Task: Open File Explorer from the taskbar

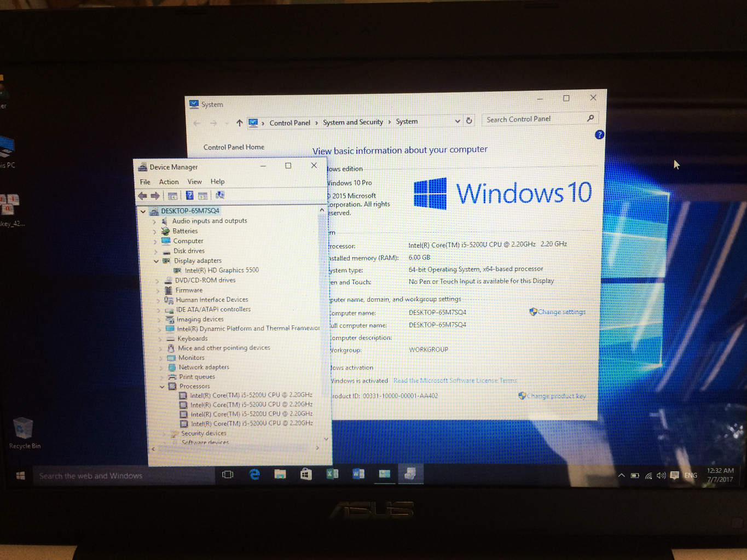Action: coord(280,474)
